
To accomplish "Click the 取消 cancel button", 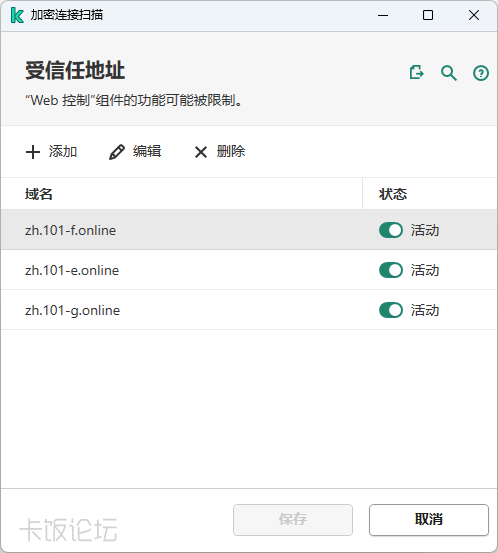I will [x=429, y=520].
